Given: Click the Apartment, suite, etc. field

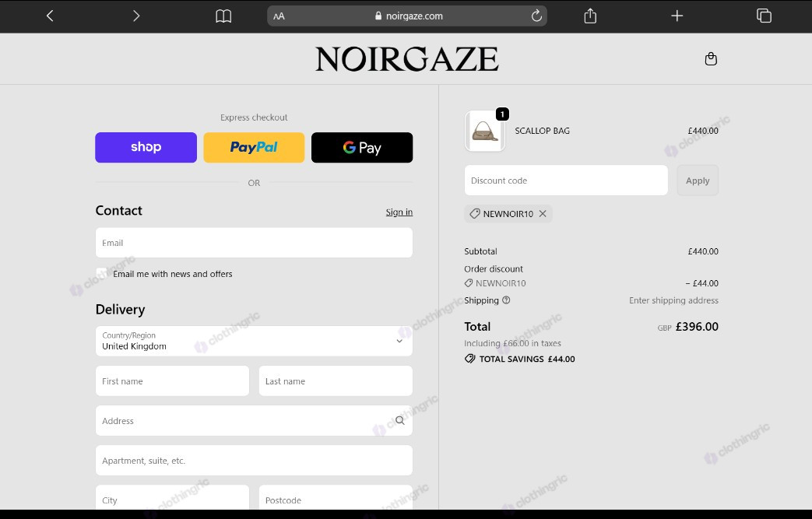Looking at the screenshot, I should 254,461.
